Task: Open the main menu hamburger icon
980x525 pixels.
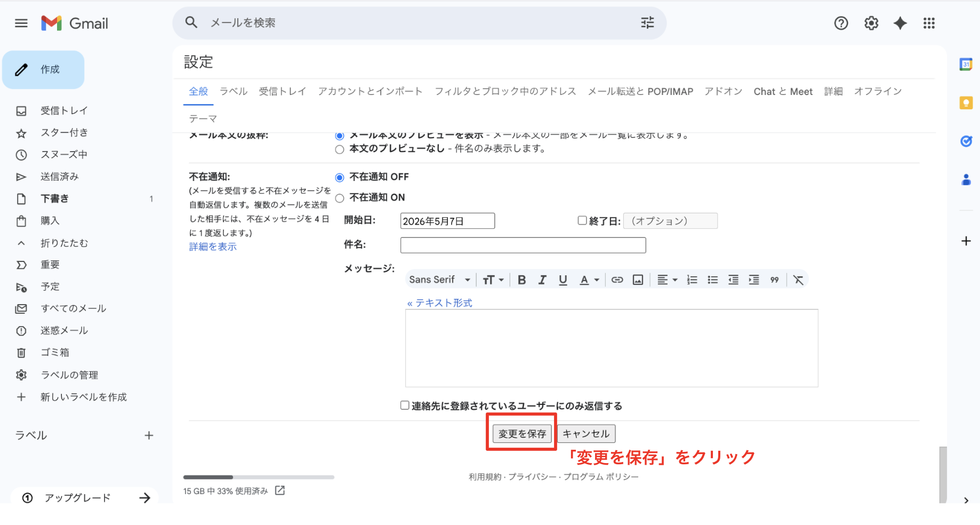Action: point(21,23)
